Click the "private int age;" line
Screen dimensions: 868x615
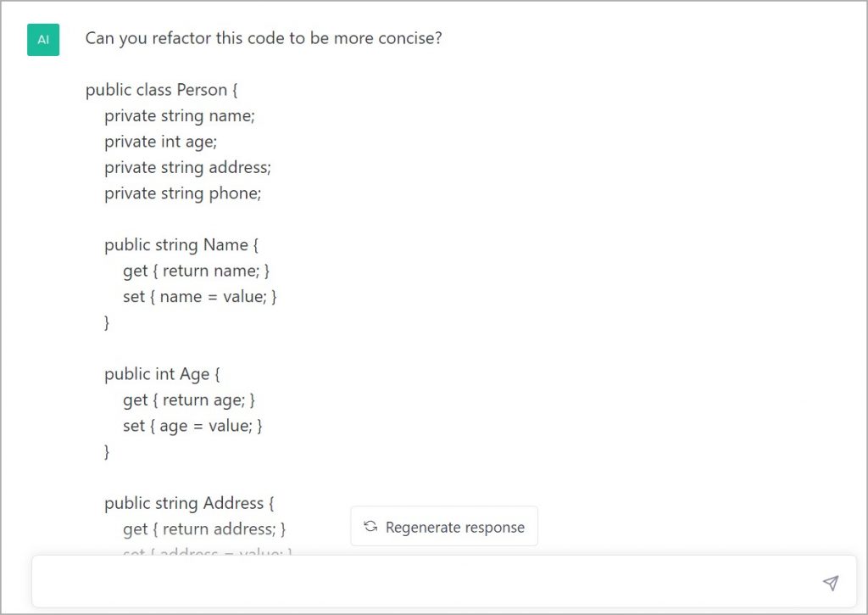click(160, 142)
